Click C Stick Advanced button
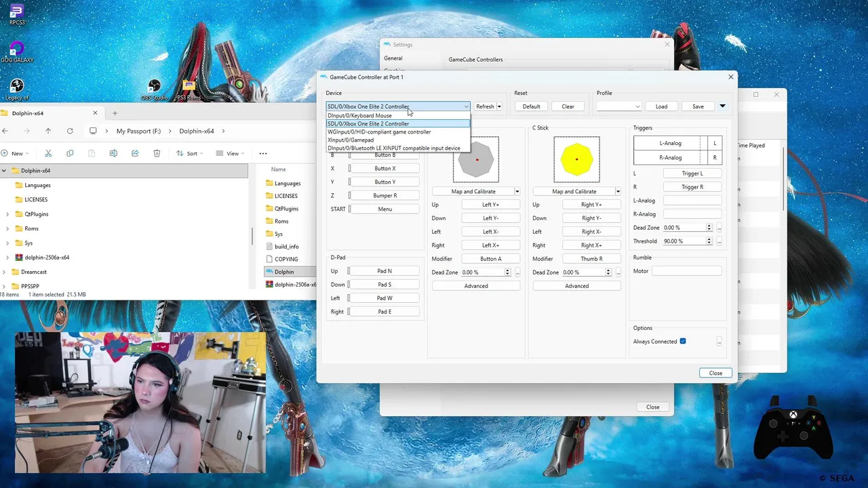 click(x=577, y=286)
